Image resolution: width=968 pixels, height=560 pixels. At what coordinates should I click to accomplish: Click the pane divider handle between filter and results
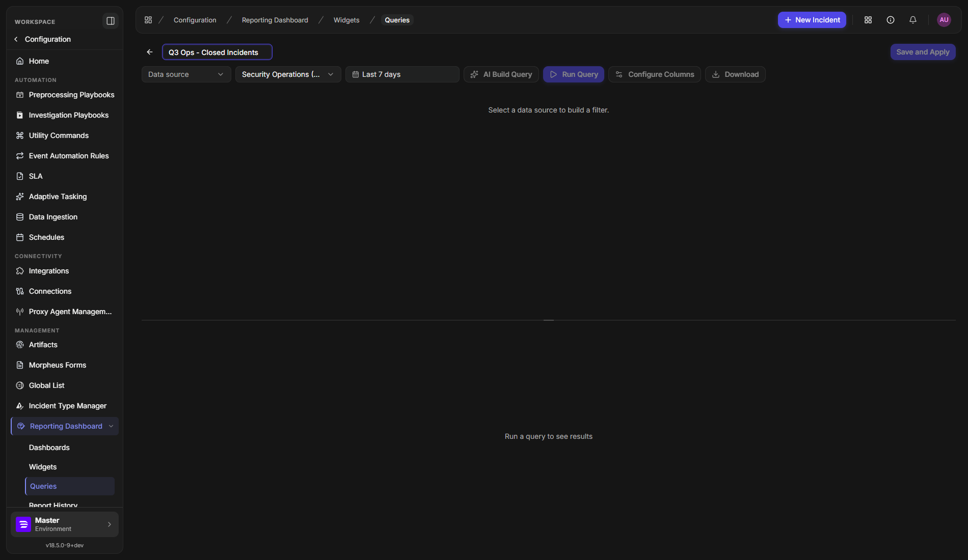coord(549,320)
